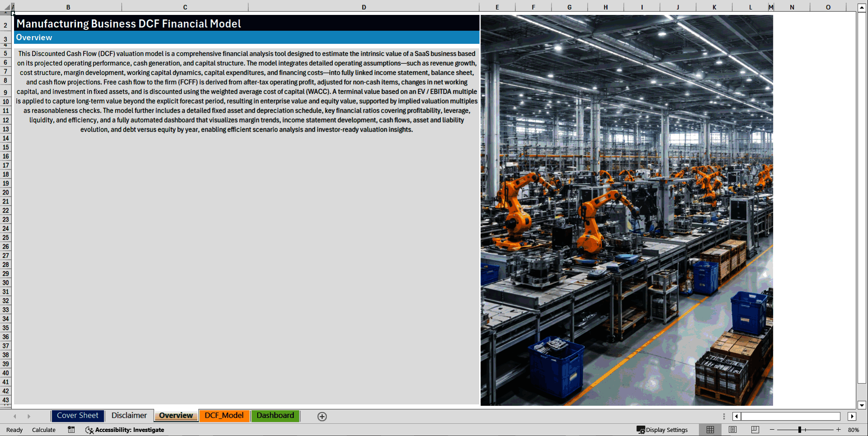Open Display Settings from the status bar
The height and width of the screenshot is (436, 868).
[663, 430]
